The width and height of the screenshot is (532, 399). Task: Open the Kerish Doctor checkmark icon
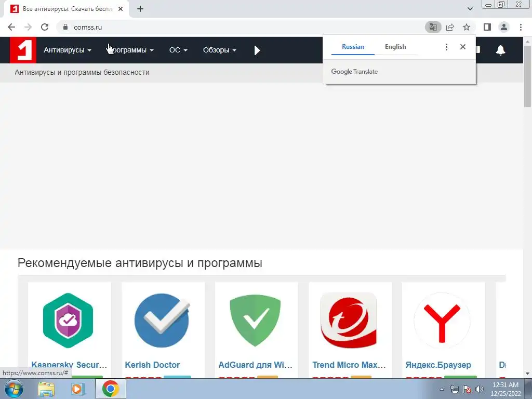click(x=162, y=320)
